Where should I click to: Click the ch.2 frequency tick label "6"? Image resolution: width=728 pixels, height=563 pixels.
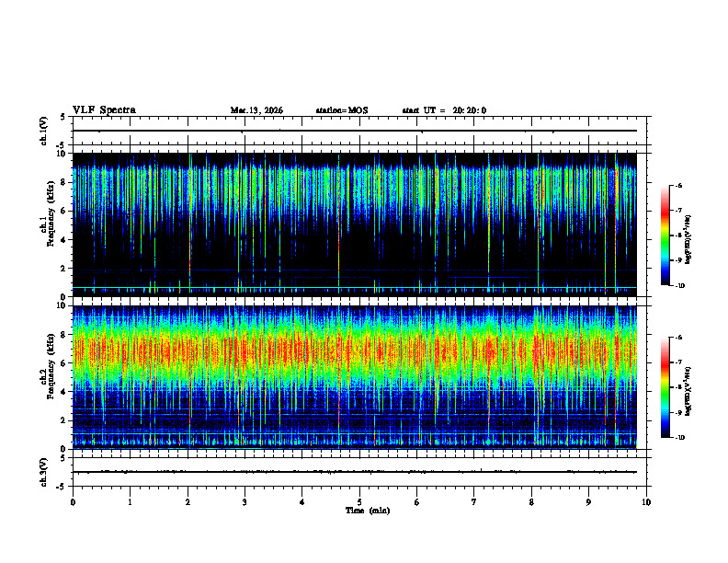64,363
